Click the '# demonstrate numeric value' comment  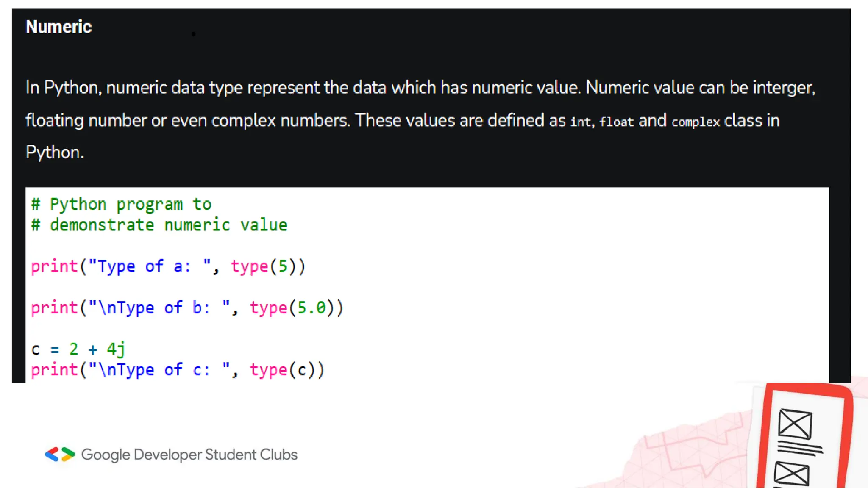click(159, 225)
